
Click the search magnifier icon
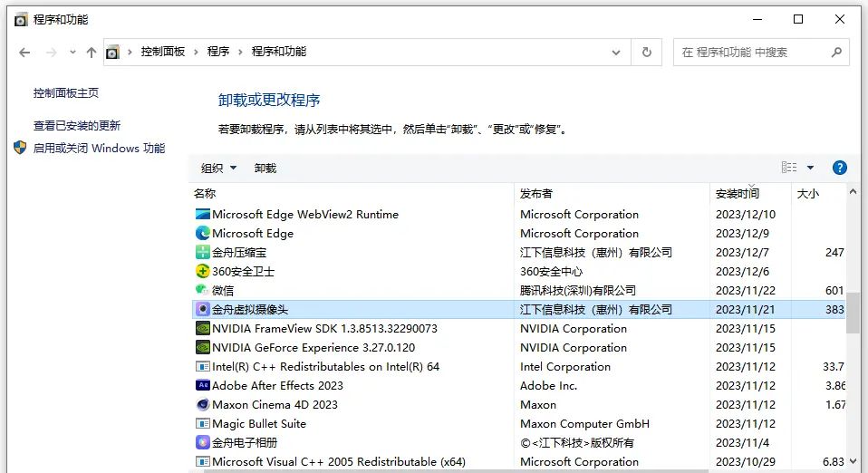point(836,52)
